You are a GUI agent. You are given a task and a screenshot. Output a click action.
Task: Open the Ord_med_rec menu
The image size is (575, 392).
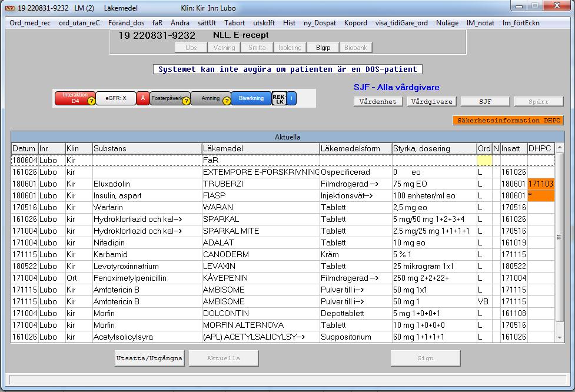click(30, 23)
